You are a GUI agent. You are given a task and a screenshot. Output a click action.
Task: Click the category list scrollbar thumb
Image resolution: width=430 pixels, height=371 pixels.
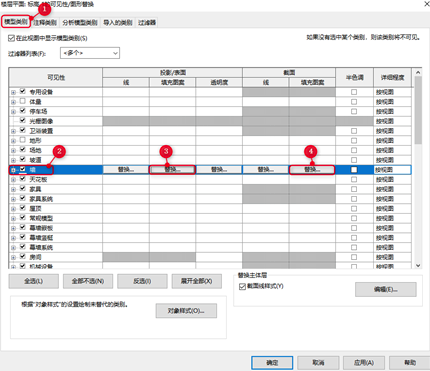coord(418,110)
